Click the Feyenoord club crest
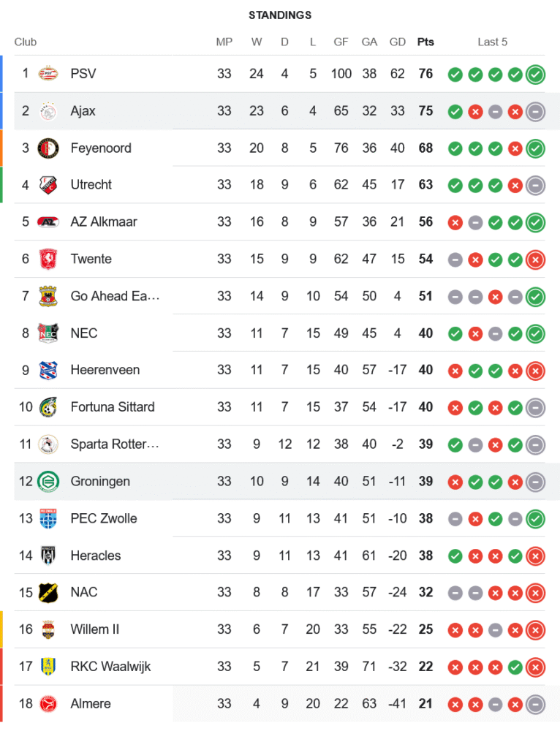The width and height of the screenshot is (560, 731). point(48,148)
